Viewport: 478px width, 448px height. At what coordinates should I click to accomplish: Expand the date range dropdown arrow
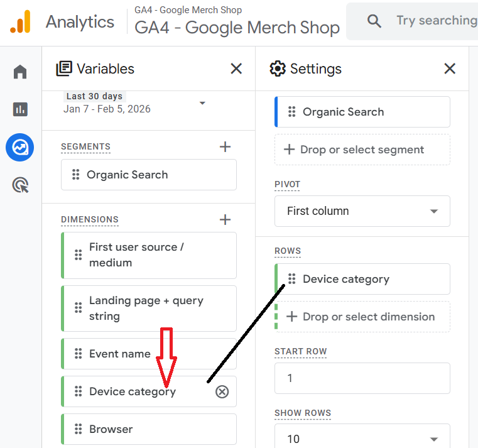[202, 103]
